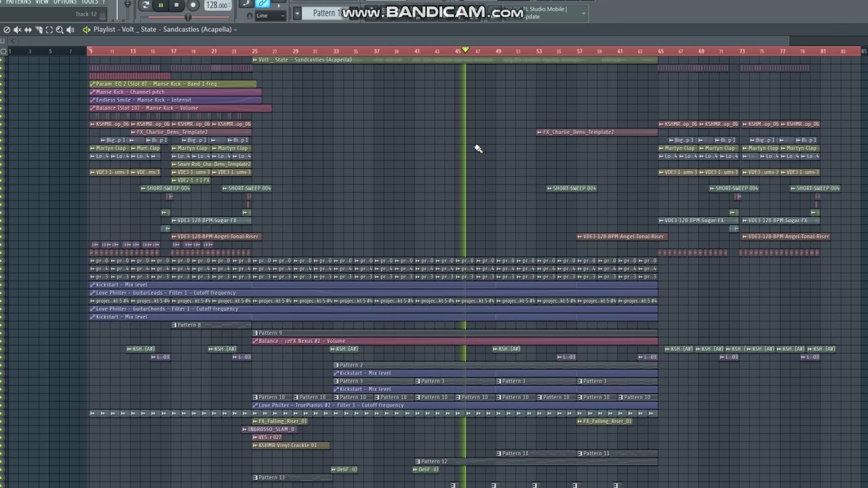Select the Slice tool in playlist toolbar
This screenshot has height=488, width=868.
39,30
